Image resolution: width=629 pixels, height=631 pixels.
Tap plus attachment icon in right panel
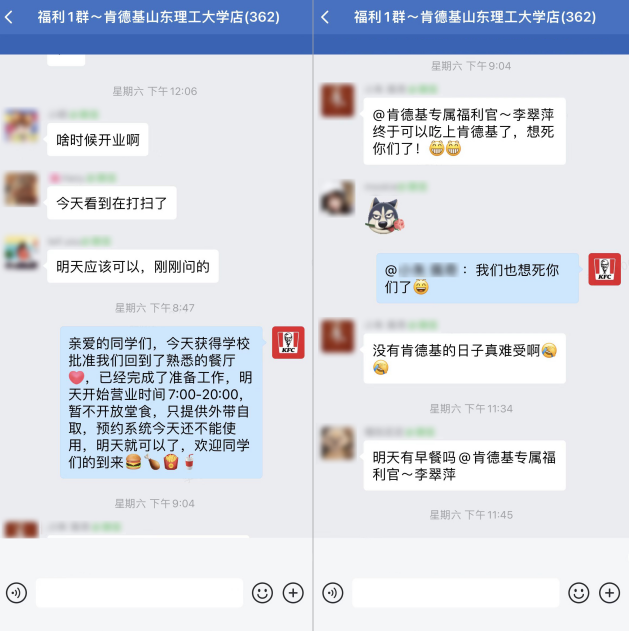(x=609, y=593)
